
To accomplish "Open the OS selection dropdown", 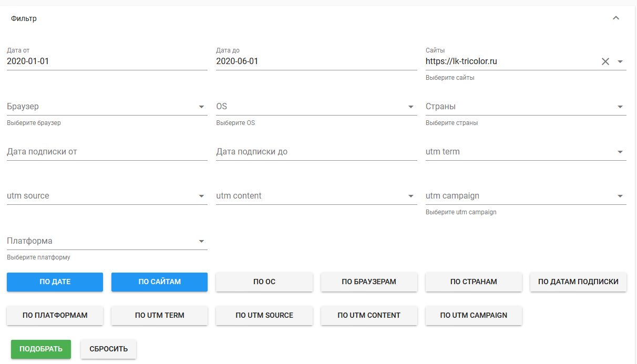I will click(x=411, y=107).
